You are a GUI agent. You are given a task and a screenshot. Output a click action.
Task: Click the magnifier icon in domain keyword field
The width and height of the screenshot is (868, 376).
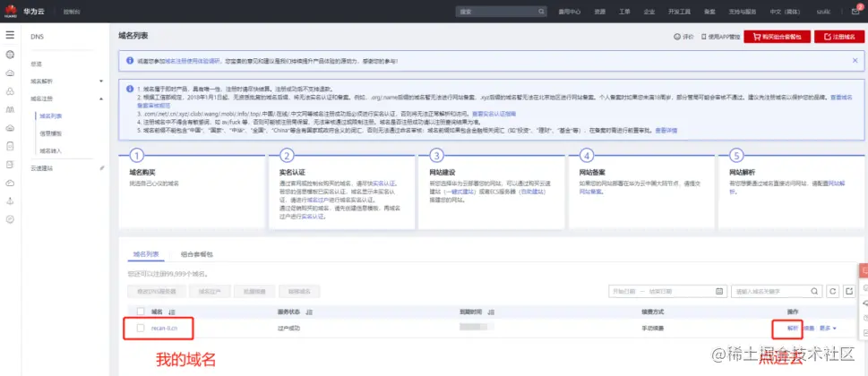click(x=814, y=292)
